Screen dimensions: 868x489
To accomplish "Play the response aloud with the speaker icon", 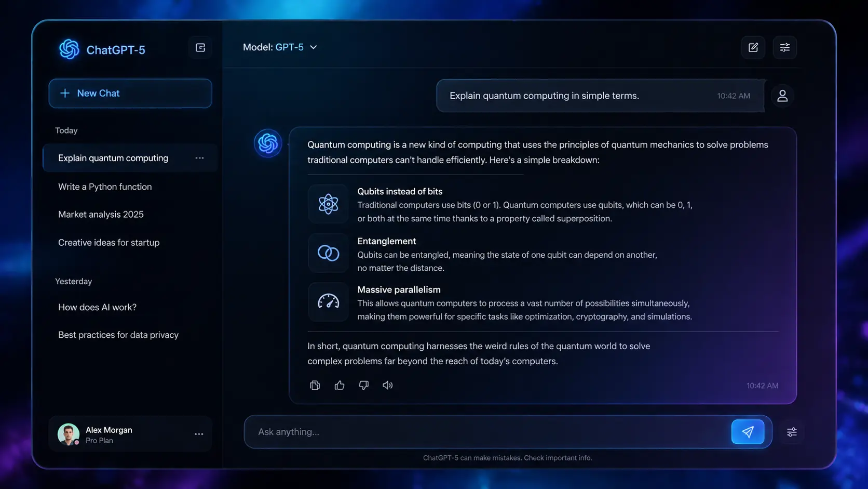I will pyautogui.click(x=388, y=385).
